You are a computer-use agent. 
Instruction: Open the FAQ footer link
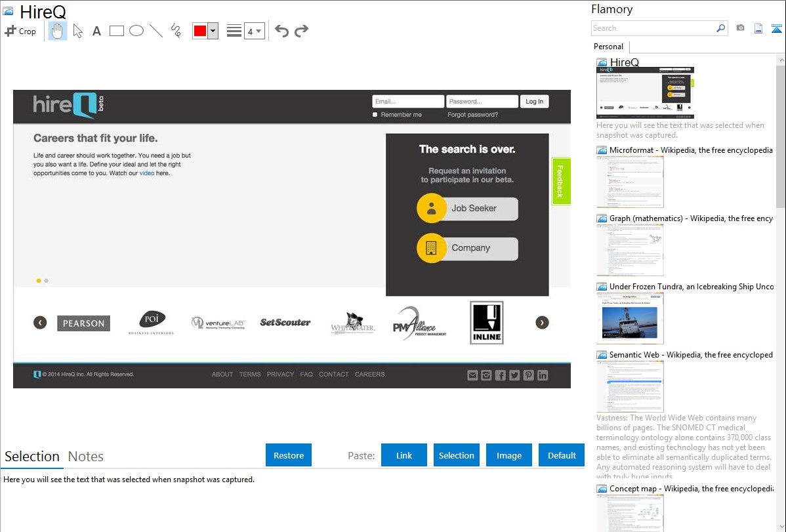(306, 375)
